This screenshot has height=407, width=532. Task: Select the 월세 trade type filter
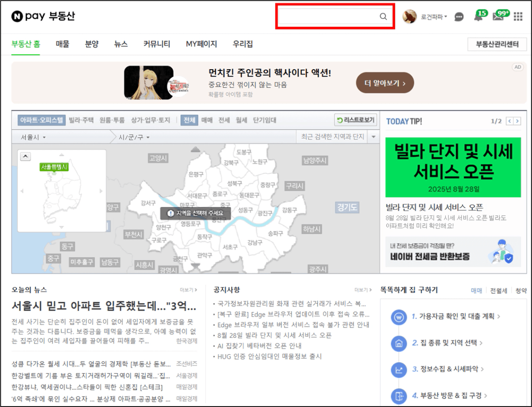click(241, 121)
